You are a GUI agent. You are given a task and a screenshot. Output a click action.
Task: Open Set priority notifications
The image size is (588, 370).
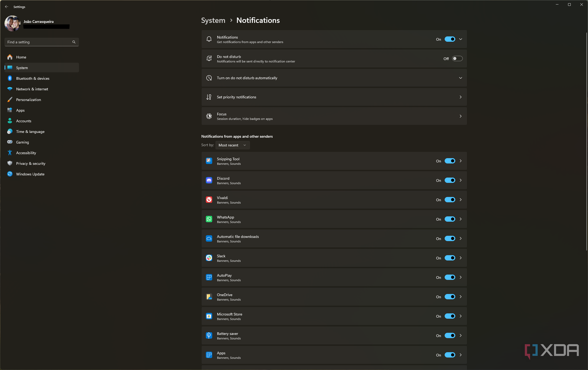pos(334,97)
